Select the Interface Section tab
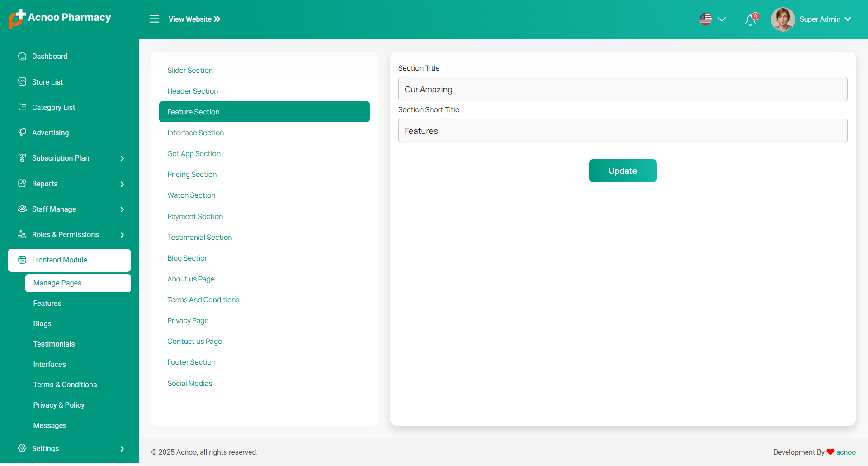Image resolution: width=868 pixels, height=466 pixels. (x=195, y=133)
